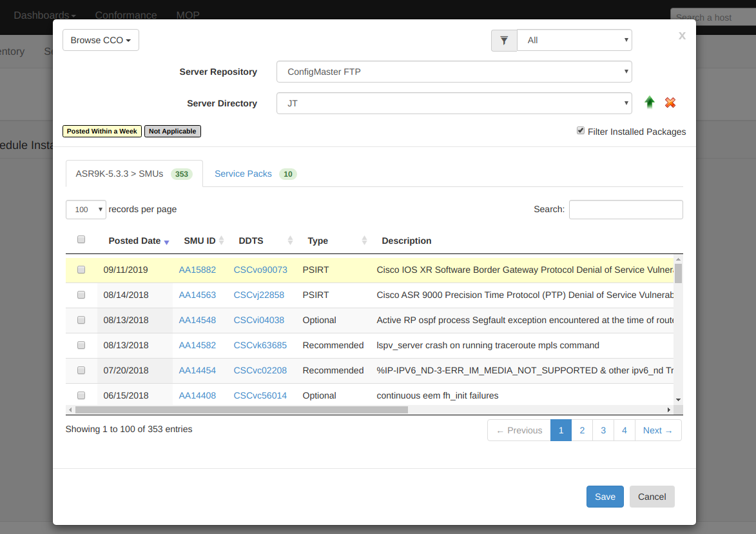Click the red X reset directory icon
This screenshot has height=534, width=756.
pyautogui.click(x=670, y=103)
